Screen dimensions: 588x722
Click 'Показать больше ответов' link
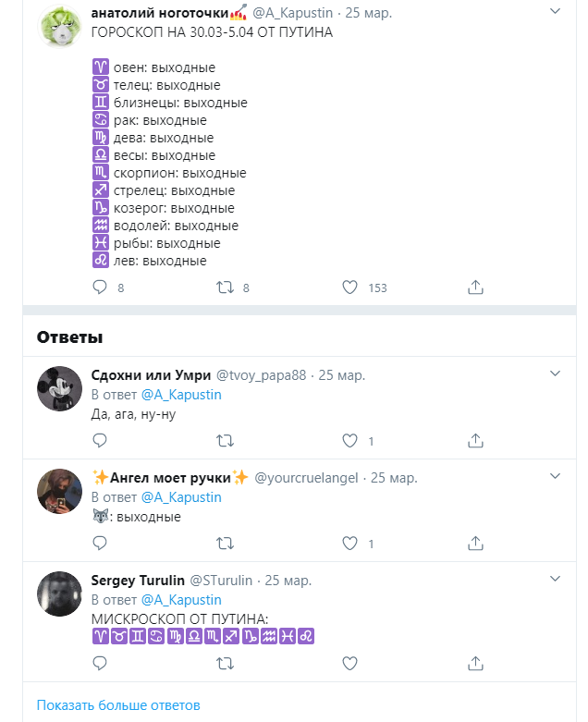[118, 705]
